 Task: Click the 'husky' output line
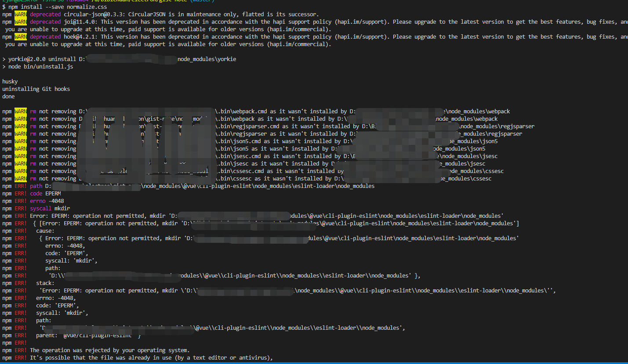(10, 82)
